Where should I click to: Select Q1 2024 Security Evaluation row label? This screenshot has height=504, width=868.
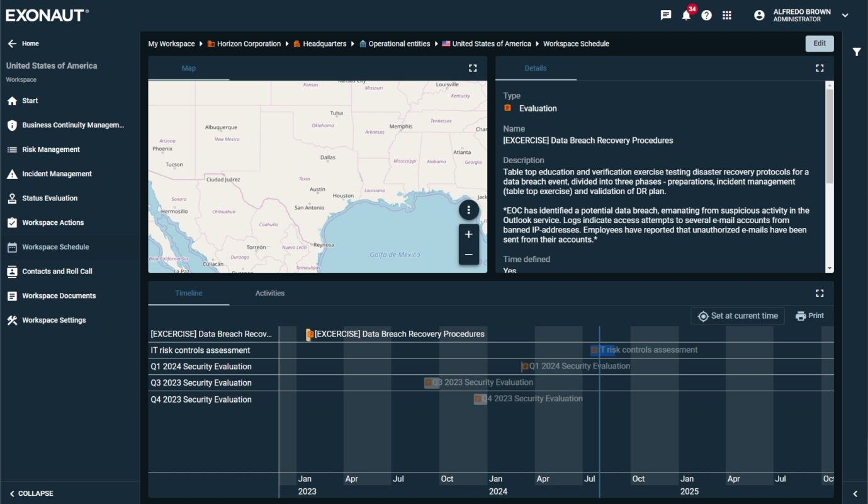click(x=201, y=367)
